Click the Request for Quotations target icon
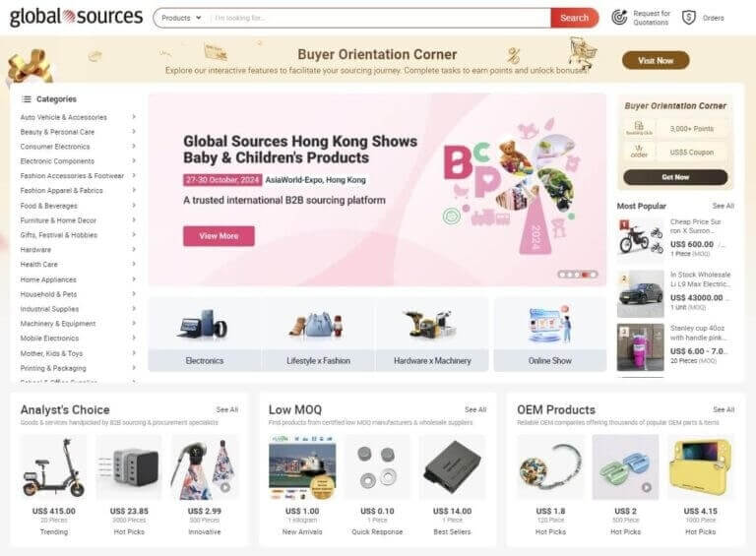The height and width of the screenshot is (556, 756). 619,18
